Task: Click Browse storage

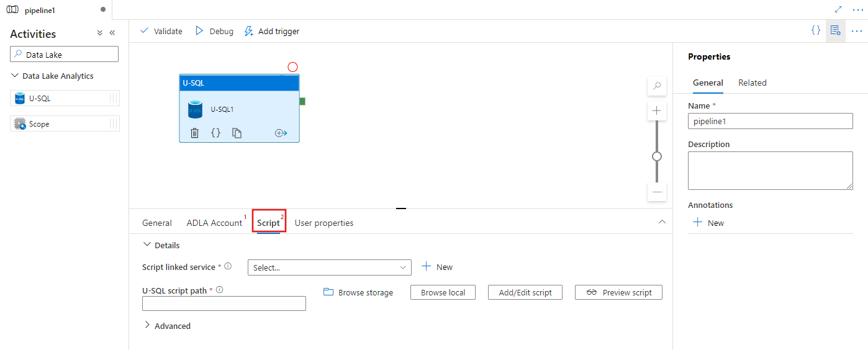Action: pos(358,292)
